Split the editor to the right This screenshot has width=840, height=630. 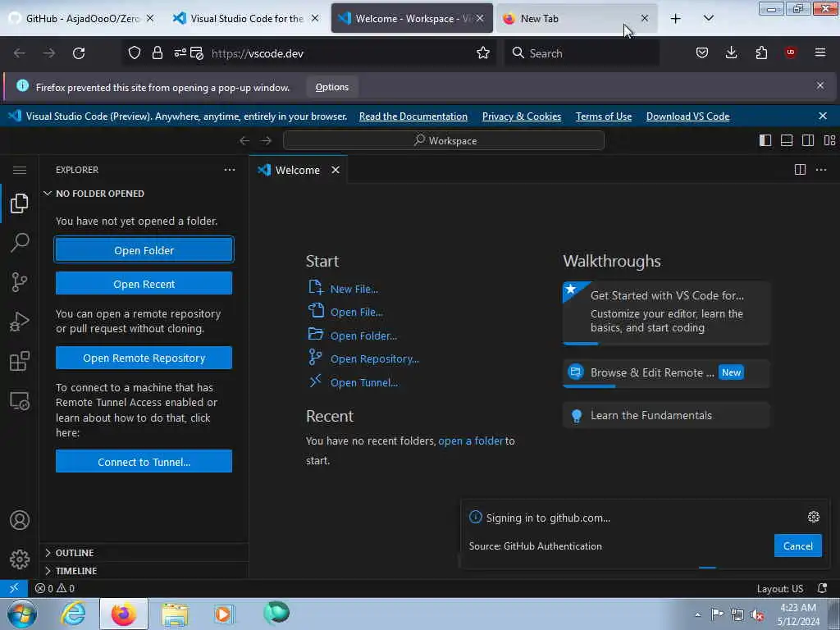[x=800, y=170]
